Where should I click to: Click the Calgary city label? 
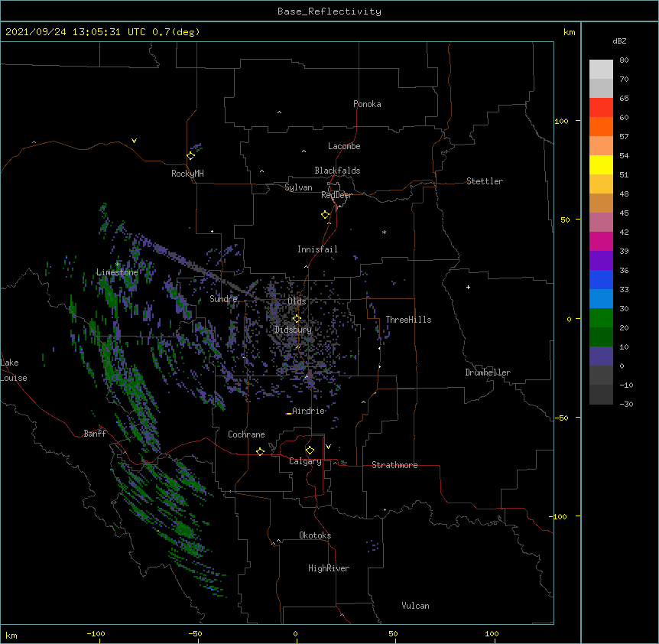pos(305,461)
